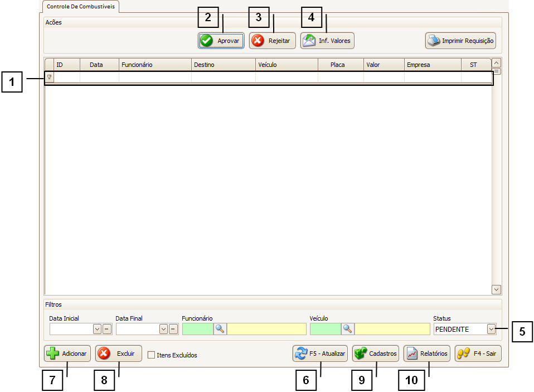The image size is (534, 392).
Task: Click the red X Rejeitar icon
Action: tap(258, 41)
